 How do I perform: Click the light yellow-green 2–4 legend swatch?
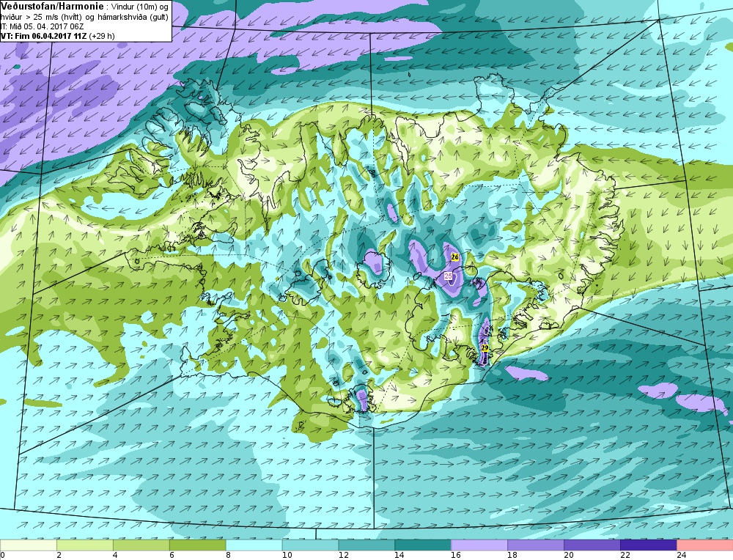(x=85, y=545)
